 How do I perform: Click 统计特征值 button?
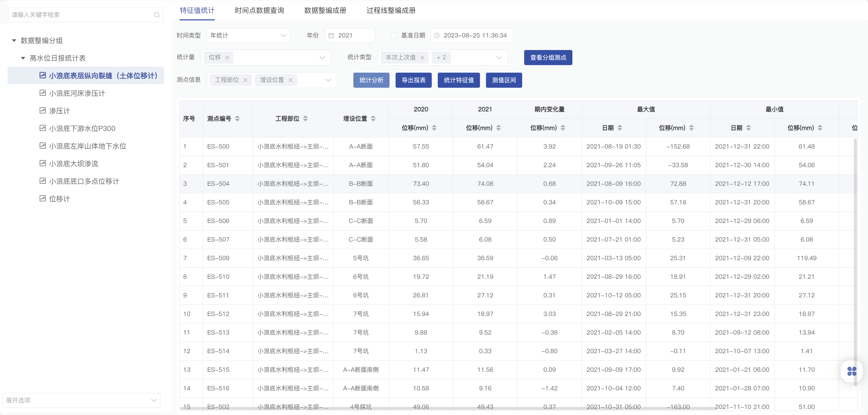click(x=459, y=80)
